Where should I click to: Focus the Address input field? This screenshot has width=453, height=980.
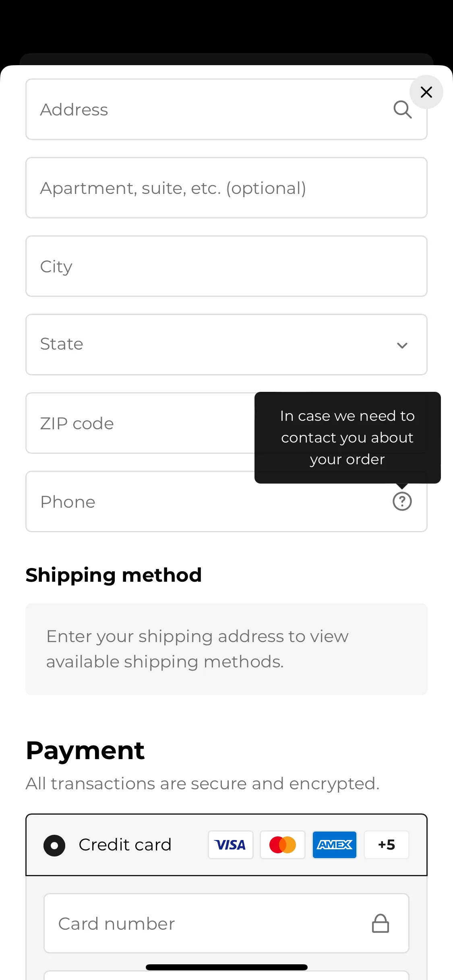(x=226, y=109)
